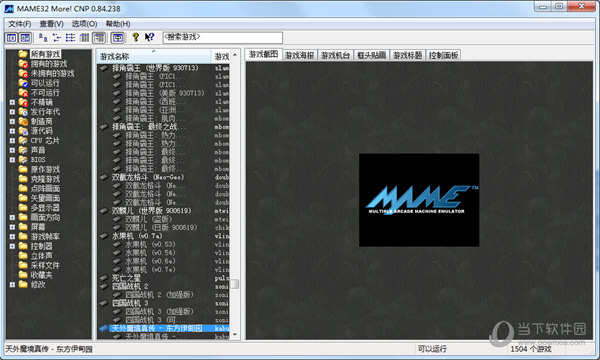Open the 采样文件 folder
Screen dimensions: 600x360
(x=45, y=265)
